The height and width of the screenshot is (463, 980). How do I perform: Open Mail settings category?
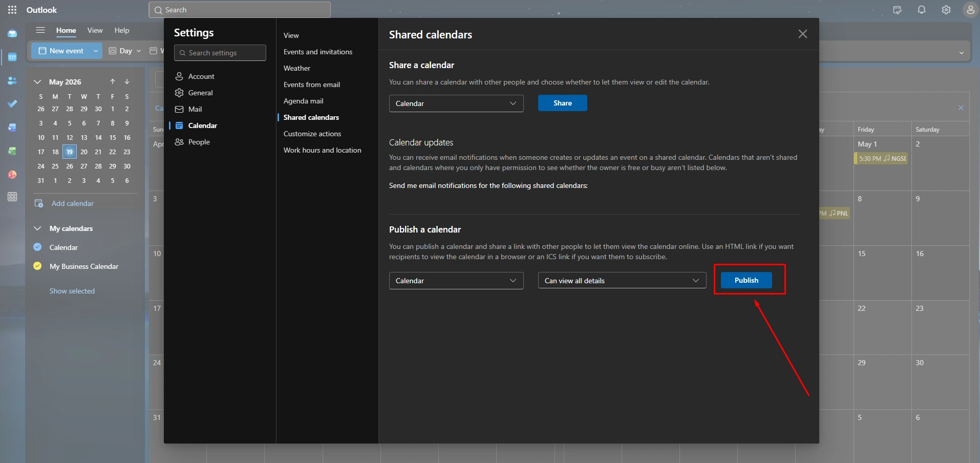220,109
